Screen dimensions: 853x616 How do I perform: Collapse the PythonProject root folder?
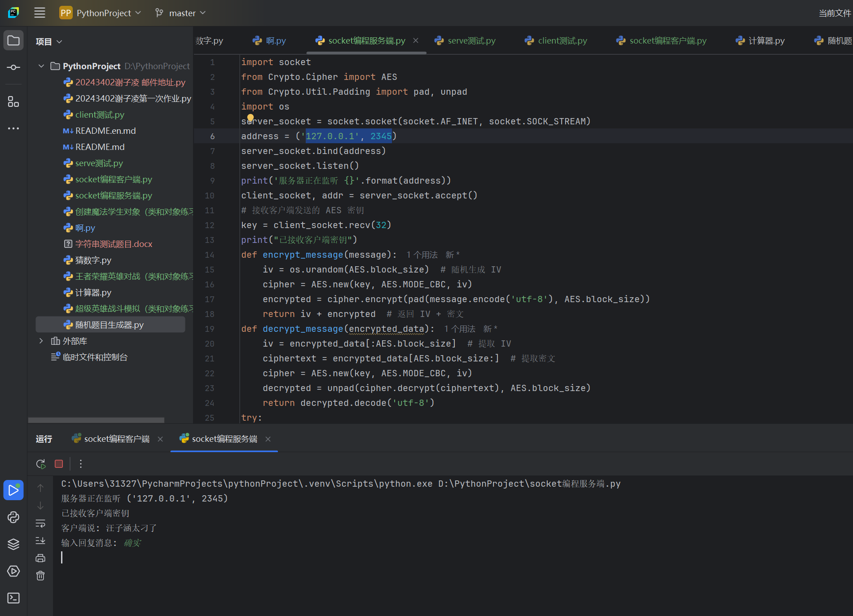[x=41, y=66]
